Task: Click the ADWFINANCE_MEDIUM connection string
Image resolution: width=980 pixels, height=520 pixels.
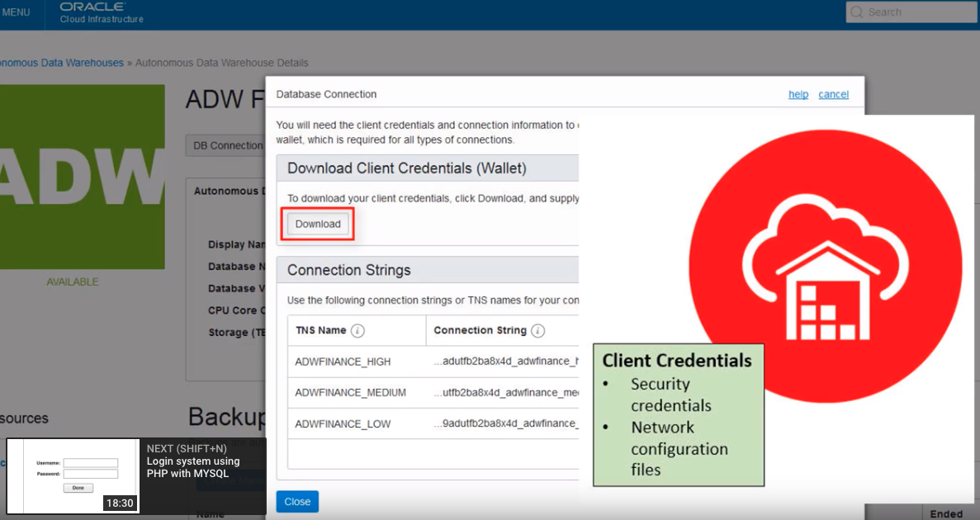Action: point(506,393)
